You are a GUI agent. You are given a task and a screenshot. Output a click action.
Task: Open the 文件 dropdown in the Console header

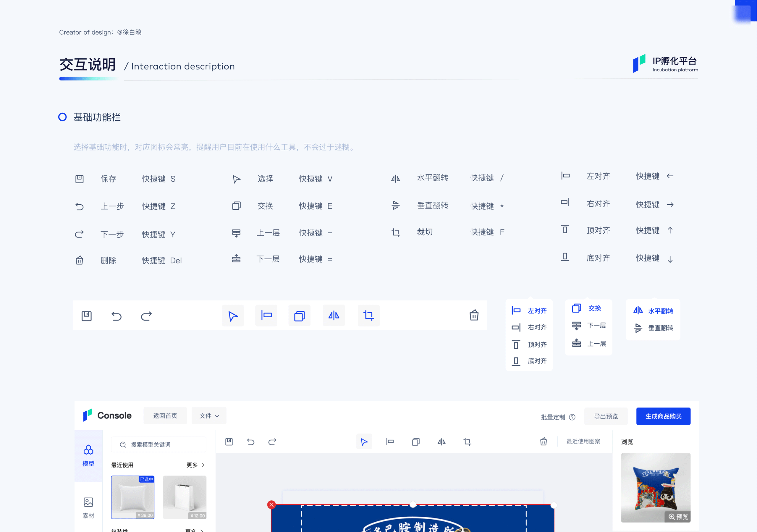tap(209, 416)
